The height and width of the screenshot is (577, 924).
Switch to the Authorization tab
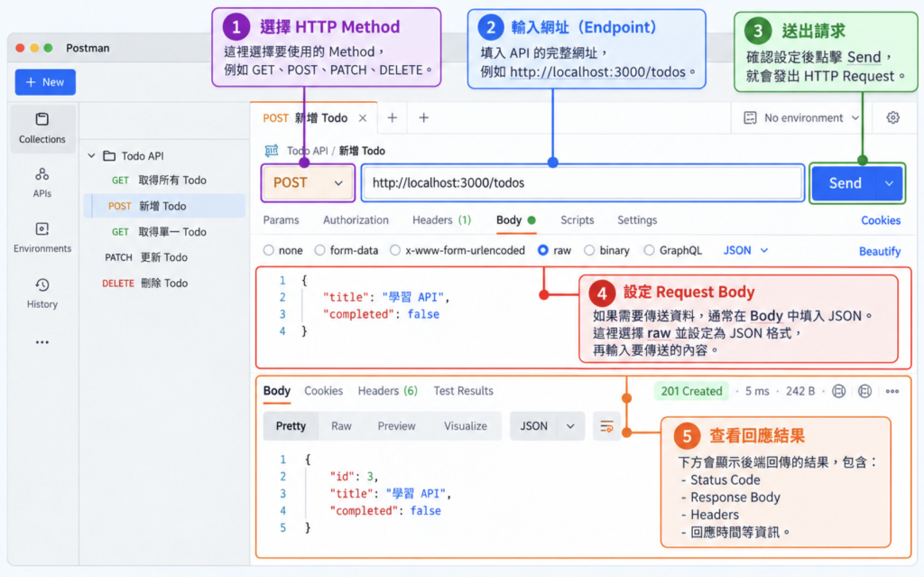[356, 220]
